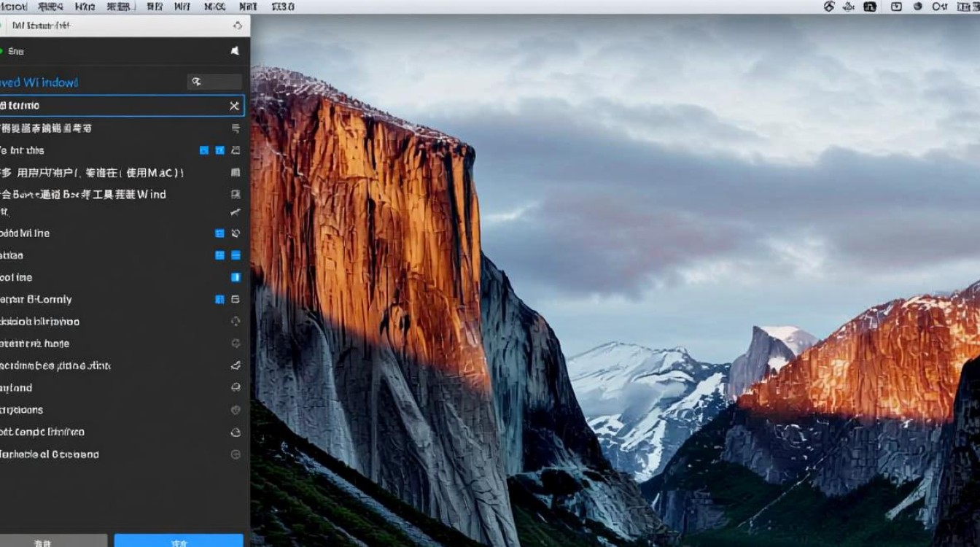The width and height of the screenshot is (980, 547).
Task: Click the icon at the end of the 'Cenpic' row
Action: 236,432
